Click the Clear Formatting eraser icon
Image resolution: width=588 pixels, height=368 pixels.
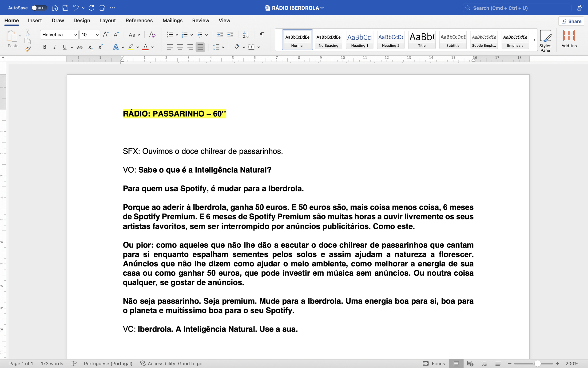[x=152, y=35]
